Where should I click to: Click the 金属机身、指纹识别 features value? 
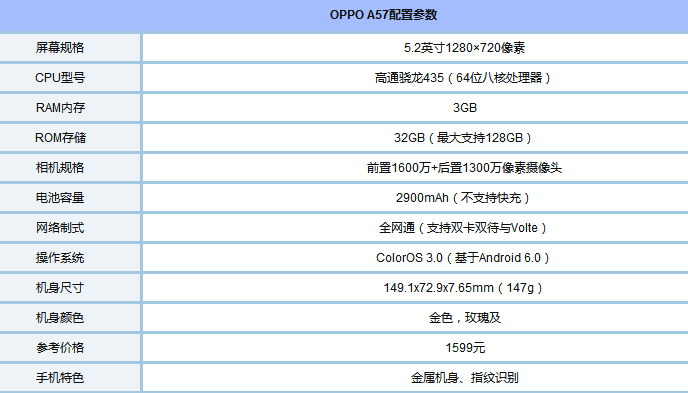point(465,378)
